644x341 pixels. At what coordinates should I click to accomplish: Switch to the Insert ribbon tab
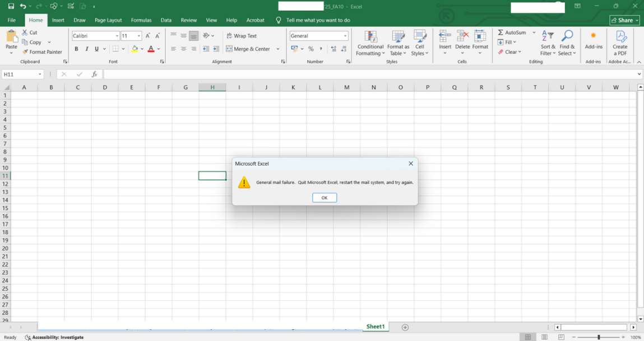pos(58,20)
